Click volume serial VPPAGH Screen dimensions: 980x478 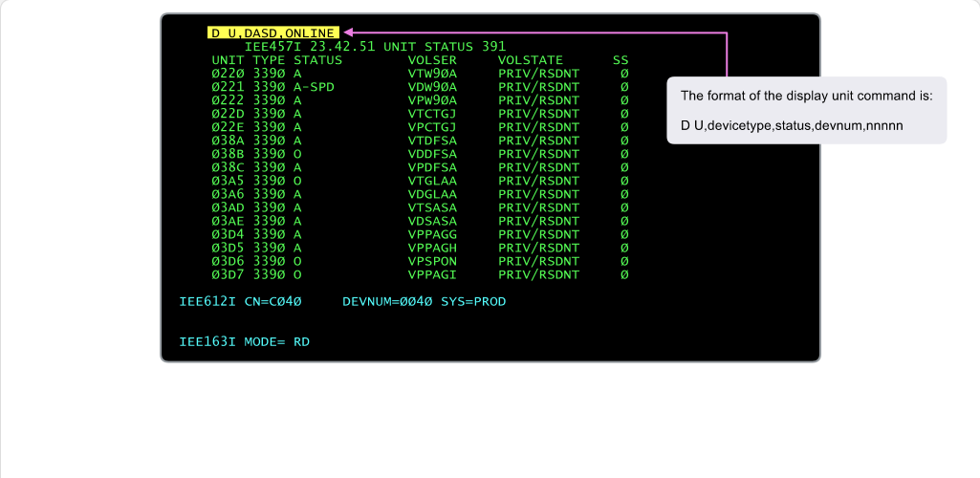point(432,248)
